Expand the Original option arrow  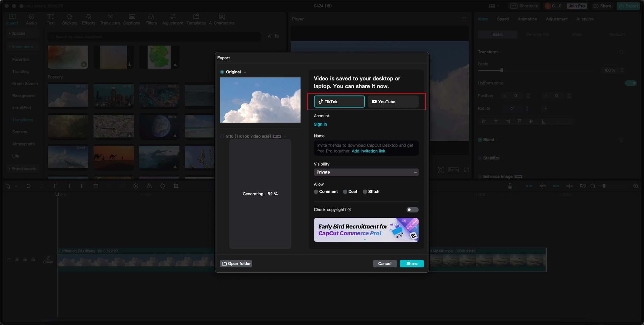pyautogui.click(x=245, y=72)
